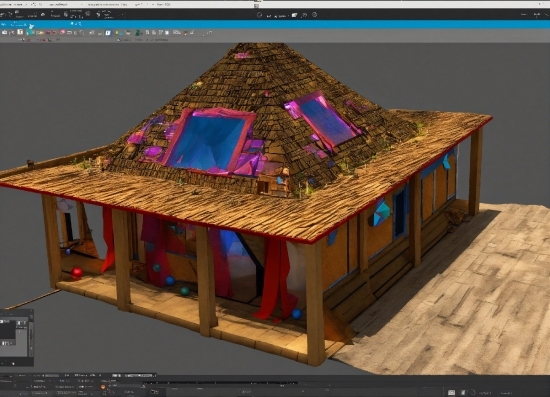Toggle the small dot at the mini panel bottom
The height and width of the screenshot is (397, 550).
coord(13,364)
